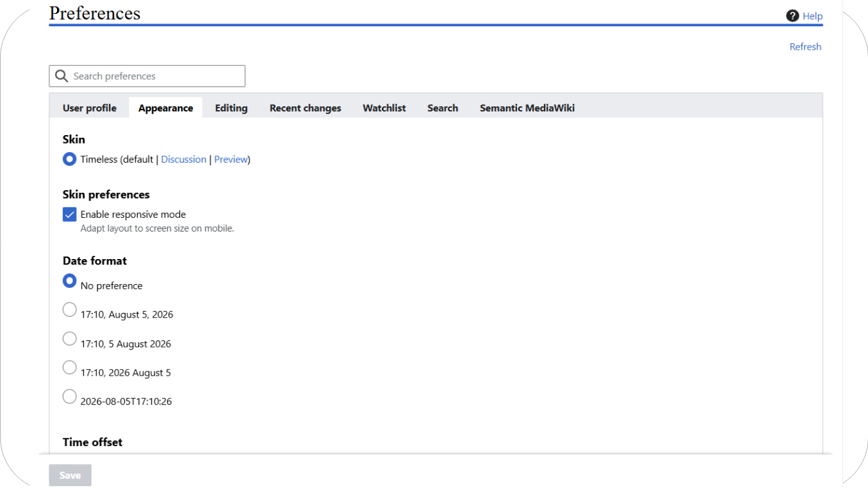Choose date format 17:10, 5 August 2026
This screenshot has width=868, height=488.
[70, 338]
